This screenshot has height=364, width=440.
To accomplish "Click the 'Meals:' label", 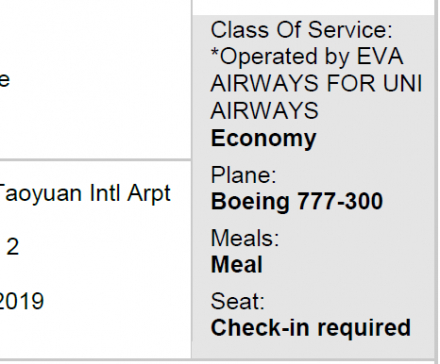I will click(x=245, y=238).
